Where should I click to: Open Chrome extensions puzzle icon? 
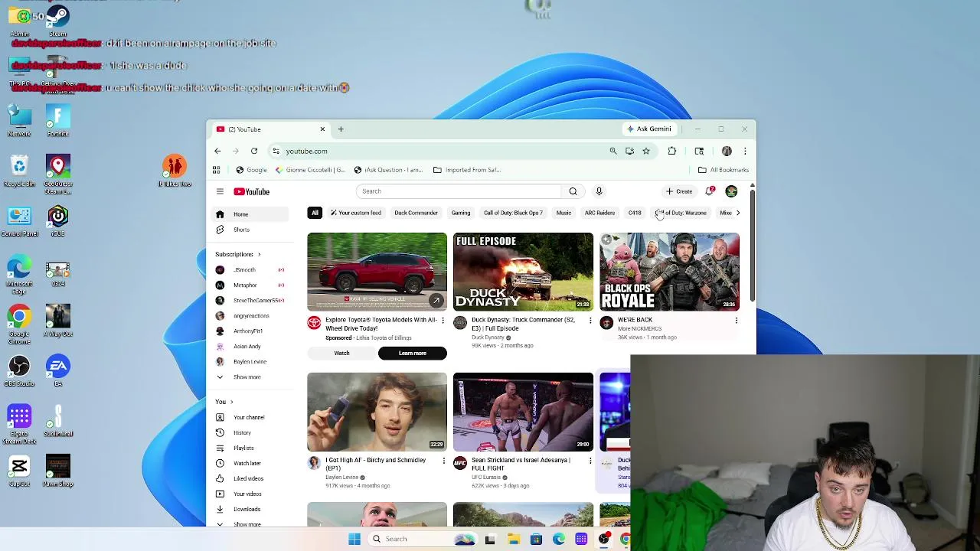[x=672, y=152]
